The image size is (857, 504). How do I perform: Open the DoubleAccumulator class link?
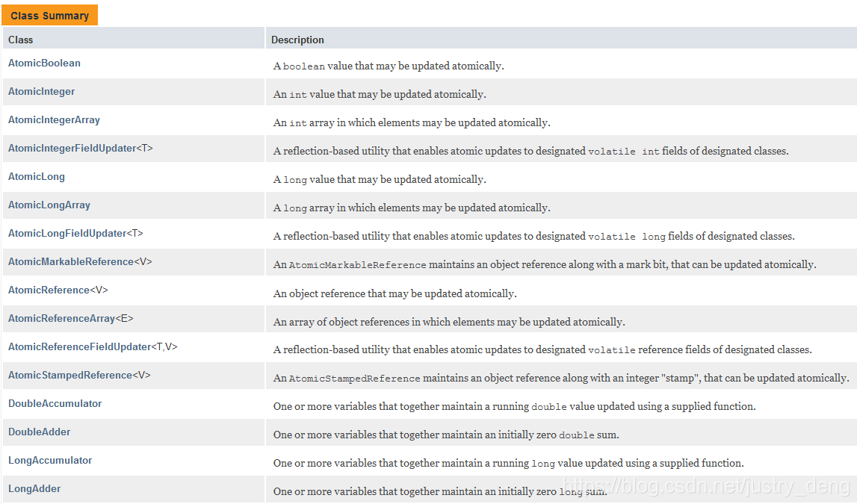55,404
